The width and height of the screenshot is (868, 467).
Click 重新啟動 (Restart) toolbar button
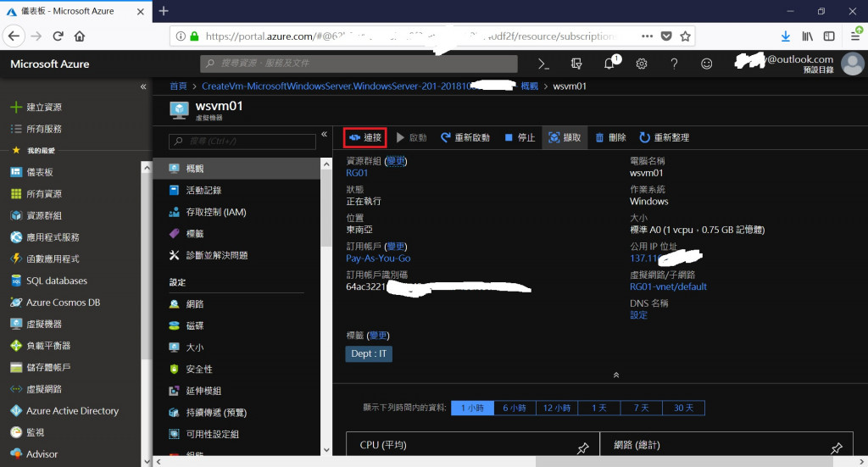(465, 137)
